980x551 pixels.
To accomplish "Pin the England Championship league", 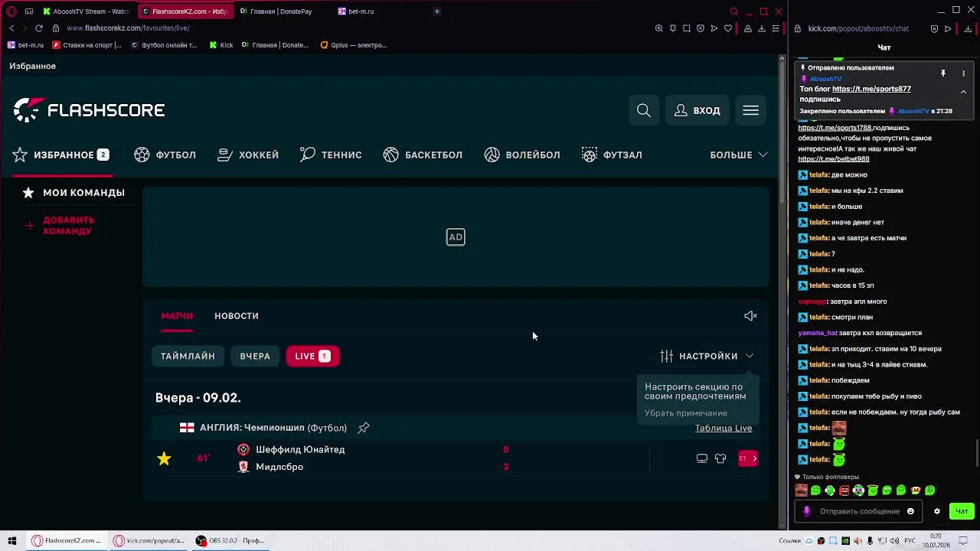I will point(364,428).
